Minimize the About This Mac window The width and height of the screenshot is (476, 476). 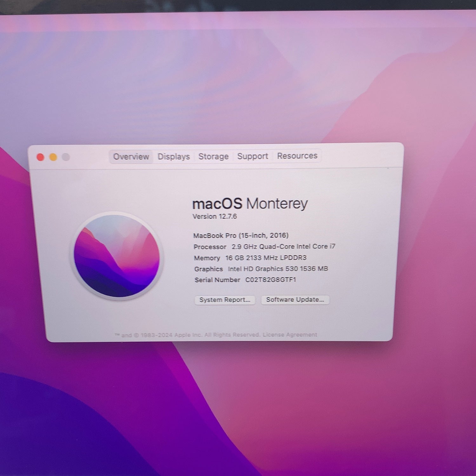[53, 157]
